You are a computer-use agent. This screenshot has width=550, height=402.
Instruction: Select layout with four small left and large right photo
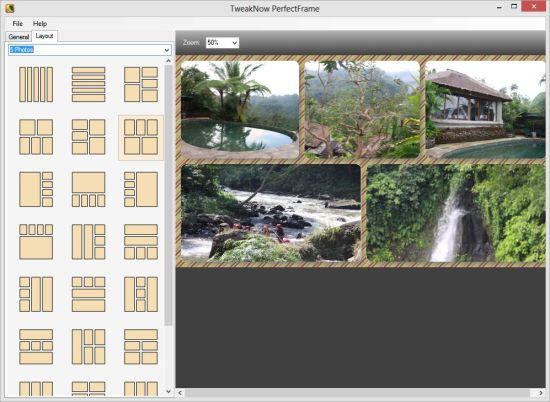[141, 189]
